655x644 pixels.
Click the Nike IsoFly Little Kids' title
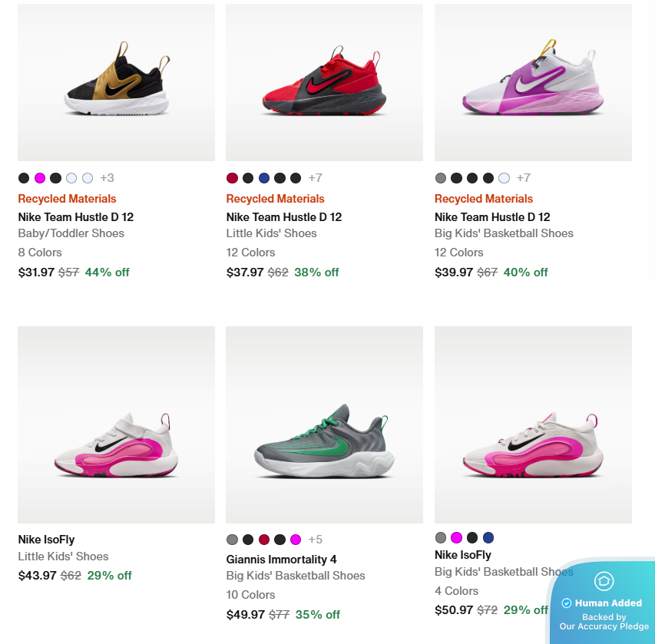coord(46,539)
